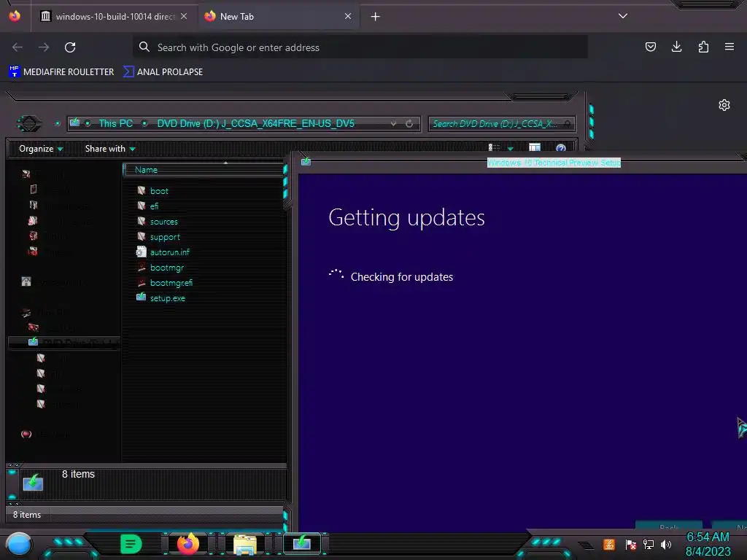Open Firefox from taskbar
The height and width of the screenshot is (560, 747).
(187, 544)
